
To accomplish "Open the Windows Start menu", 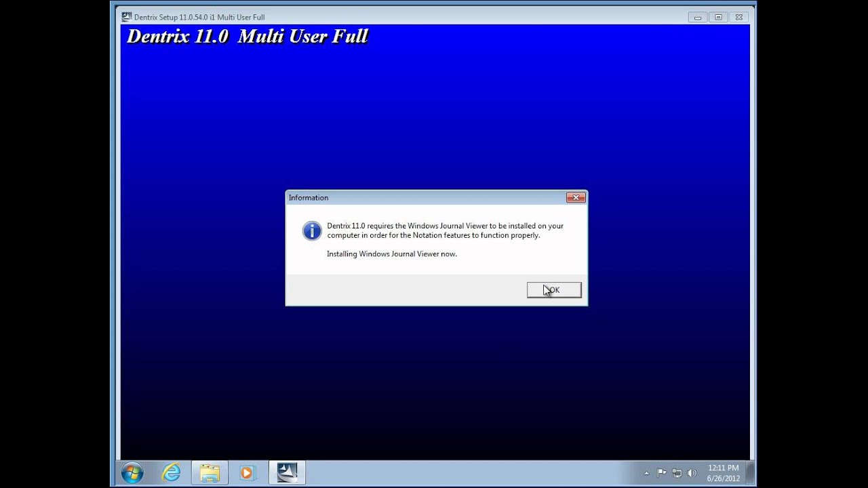I will coord(132,472).
